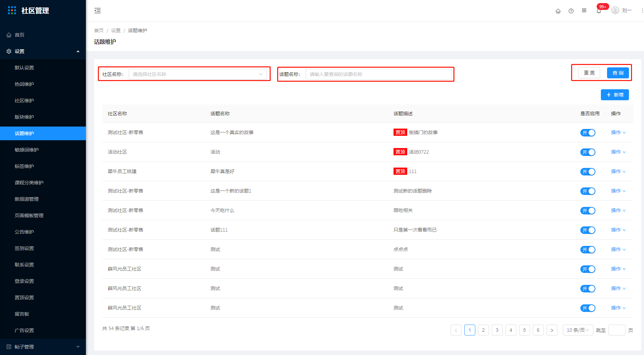Screen dimensions: 644x355
Task: Open 公告维护 in the sidebar
Action: tap(43, 232)
